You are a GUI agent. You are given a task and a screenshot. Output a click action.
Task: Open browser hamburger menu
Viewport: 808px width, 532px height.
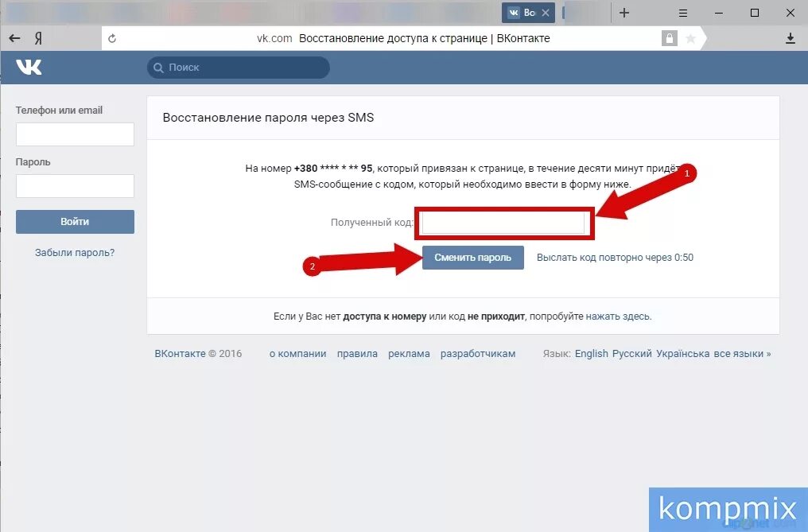pos(683,13)
